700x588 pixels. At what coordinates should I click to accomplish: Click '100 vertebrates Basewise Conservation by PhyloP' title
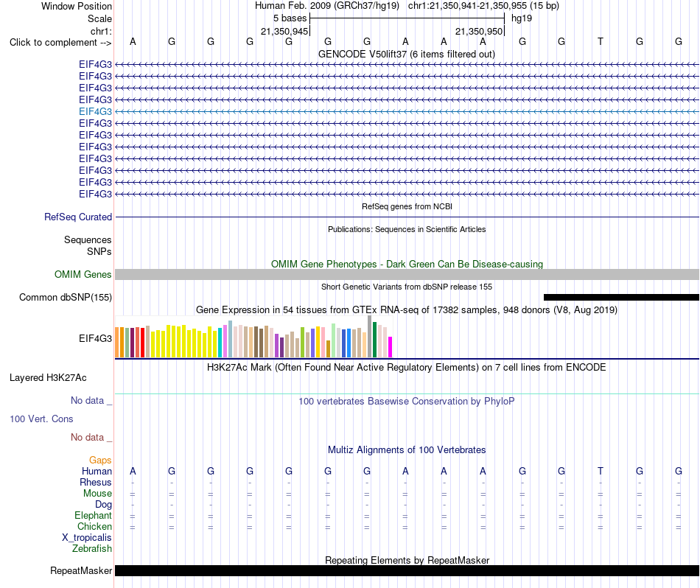407,401
